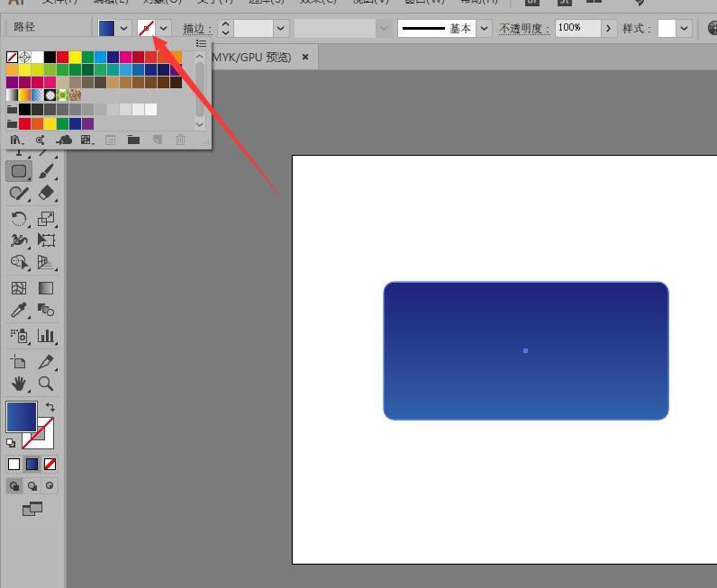The height and width of the screenshot is (588, 717).
Task: Set paint mode to None
Action: 50,464
